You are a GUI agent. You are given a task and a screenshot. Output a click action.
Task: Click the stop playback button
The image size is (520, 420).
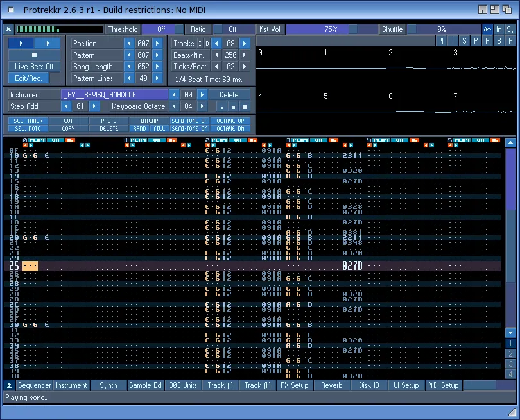point(34,55)
